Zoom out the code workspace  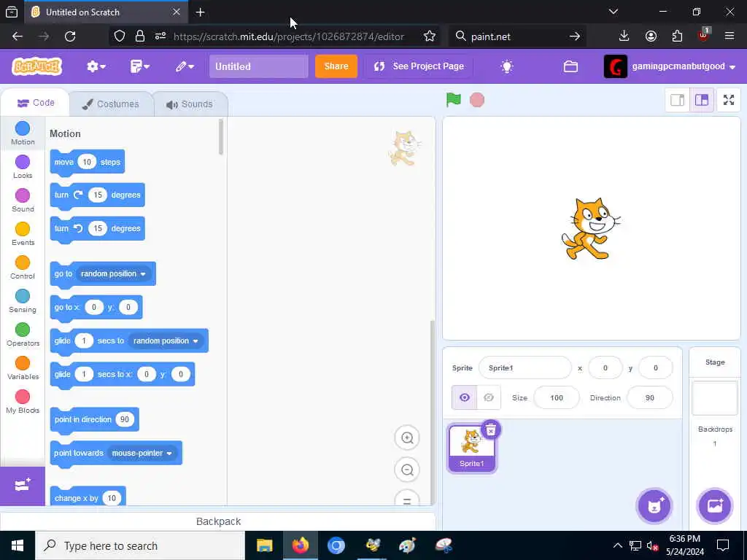(407, 470)
